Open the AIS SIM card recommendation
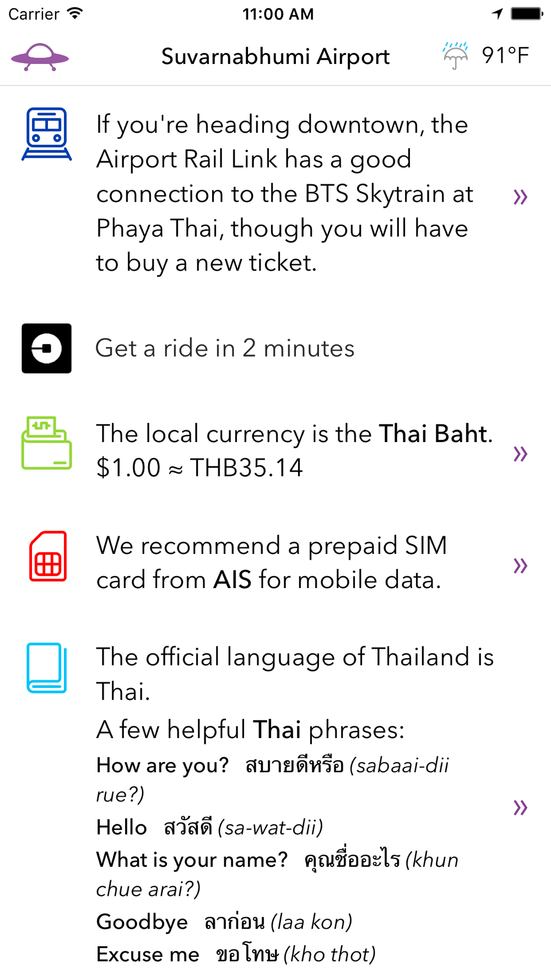 [272, 563]
